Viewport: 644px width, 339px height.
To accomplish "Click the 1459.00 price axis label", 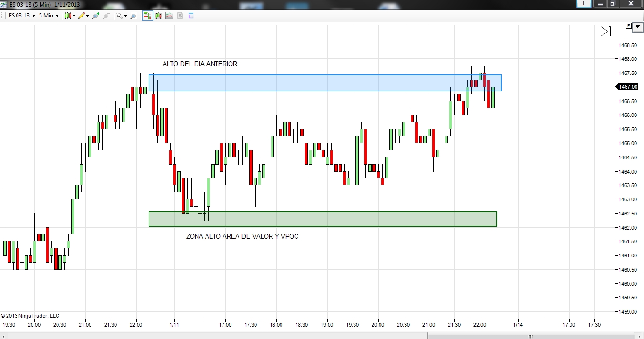I will 627,312.
